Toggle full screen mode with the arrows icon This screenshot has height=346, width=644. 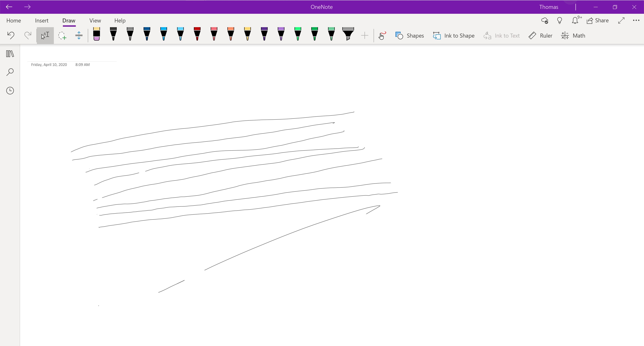coord(621,20)
